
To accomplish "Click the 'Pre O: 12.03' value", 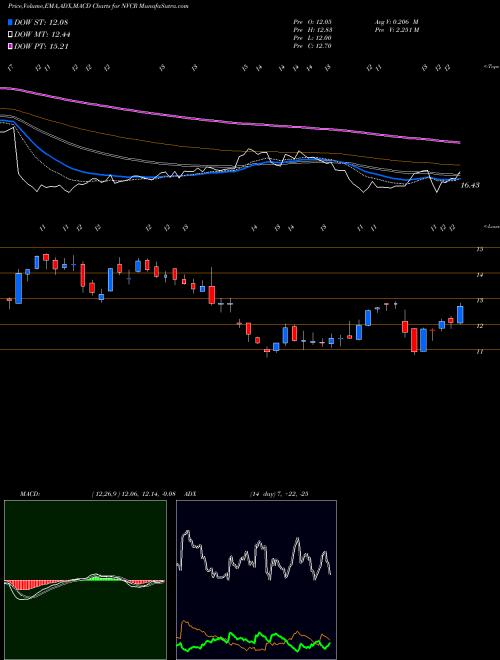I will [313, 22].
